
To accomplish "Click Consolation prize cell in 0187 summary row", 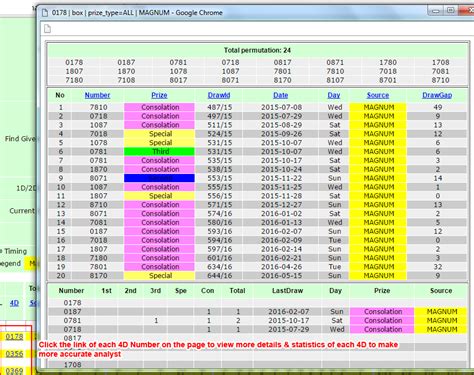I will [382, 312].
